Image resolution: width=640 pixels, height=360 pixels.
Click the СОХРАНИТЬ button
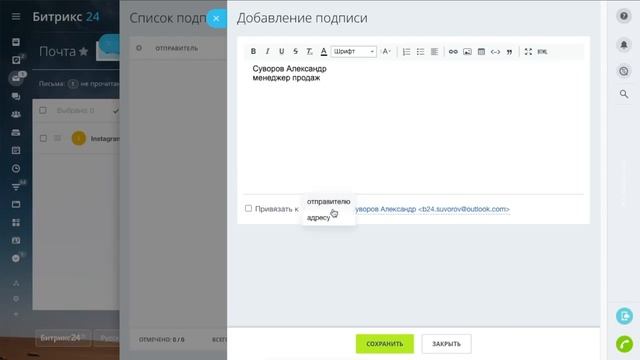[384, 344]
